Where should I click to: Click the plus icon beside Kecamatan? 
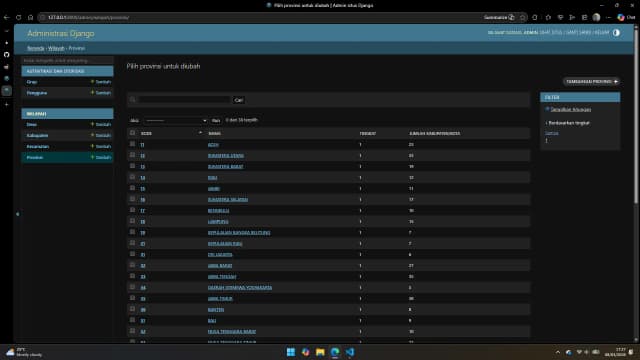[92, 146]
